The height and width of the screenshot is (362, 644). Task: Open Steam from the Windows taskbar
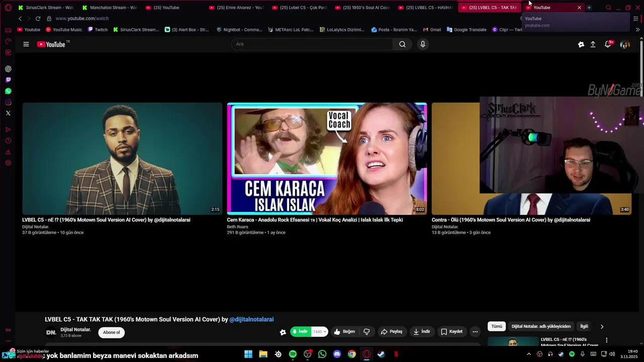(x=381, y=354)
